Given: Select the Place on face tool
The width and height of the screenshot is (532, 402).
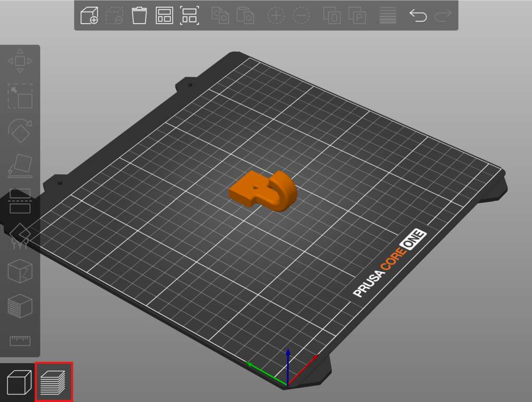Looking at the screenshot, I should pyautogui.click(x=20, y=166).
